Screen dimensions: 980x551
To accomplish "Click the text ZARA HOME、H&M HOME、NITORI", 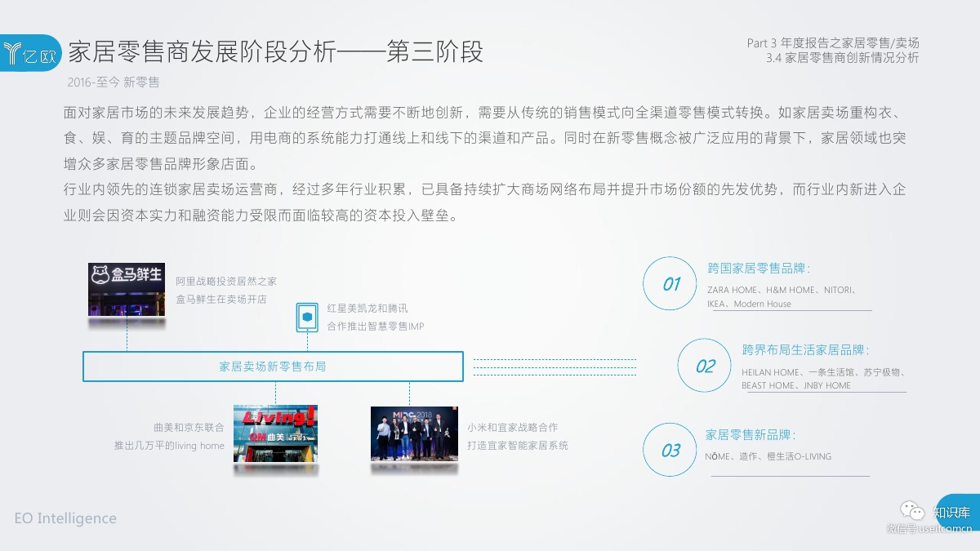I will click(x=781, y=290).
